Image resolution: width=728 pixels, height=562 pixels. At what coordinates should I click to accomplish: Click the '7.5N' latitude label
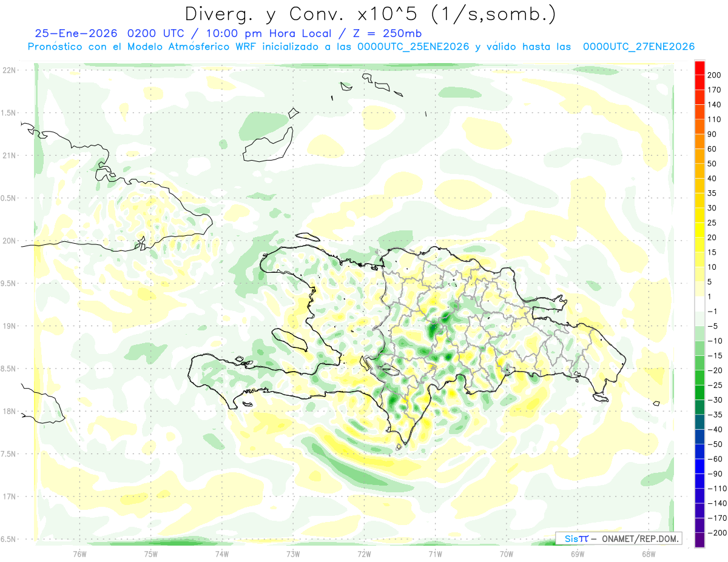click(9, 454)
